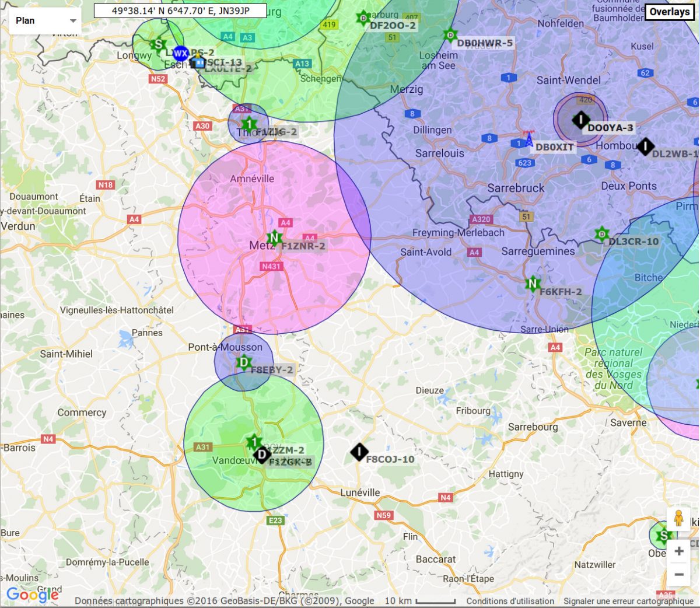Viewport: 700px width, 608px height.
Task: Click the F8EBY-2 callsign label
Action: coord(272,370)
